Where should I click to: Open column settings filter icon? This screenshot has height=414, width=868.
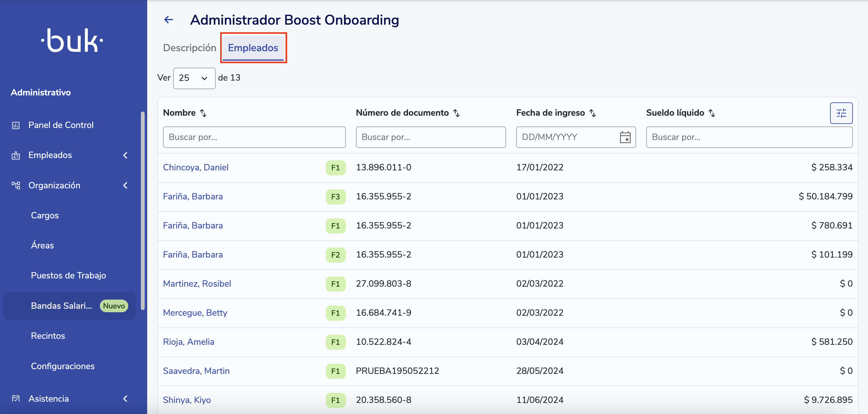coord(841,113)
